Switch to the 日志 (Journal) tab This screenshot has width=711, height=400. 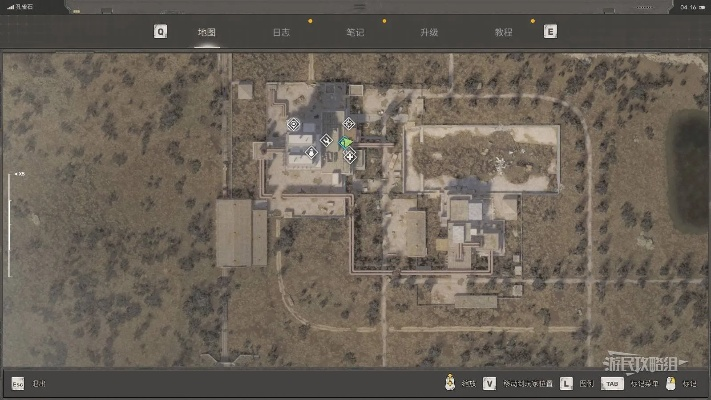click(282, 32)
